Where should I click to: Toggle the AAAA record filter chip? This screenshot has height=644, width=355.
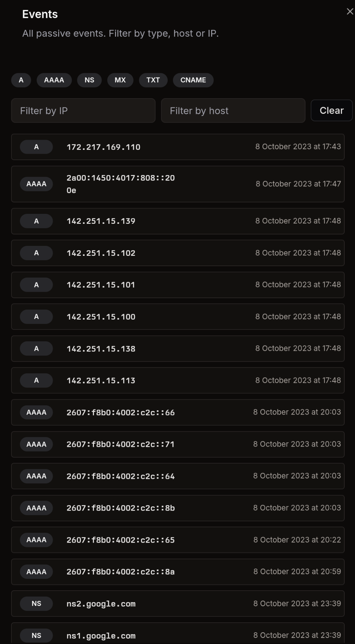[x=54, y=80]
